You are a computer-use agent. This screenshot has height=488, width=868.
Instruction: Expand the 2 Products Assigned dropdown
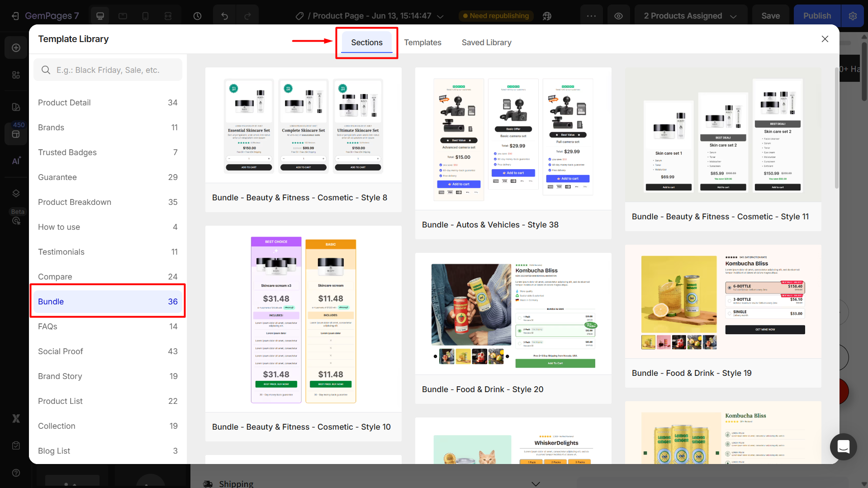690,16
